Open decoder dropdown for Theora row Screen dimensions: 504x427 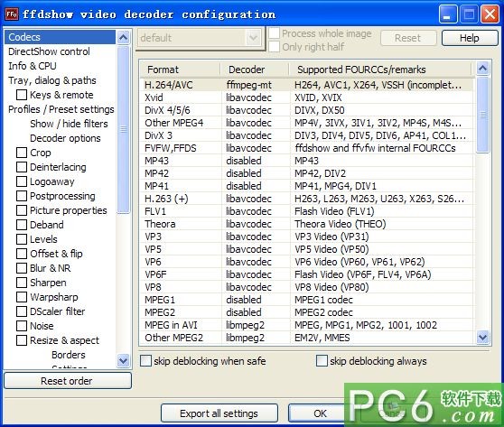[256, 224]
